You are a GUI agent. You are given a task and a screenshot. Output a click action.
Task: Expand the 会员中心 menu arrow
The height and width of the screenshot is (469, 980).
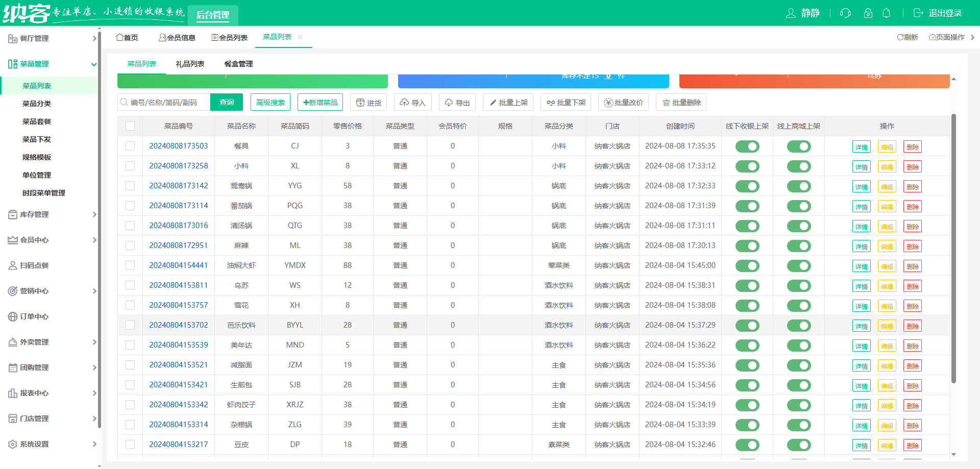point(94,240)
